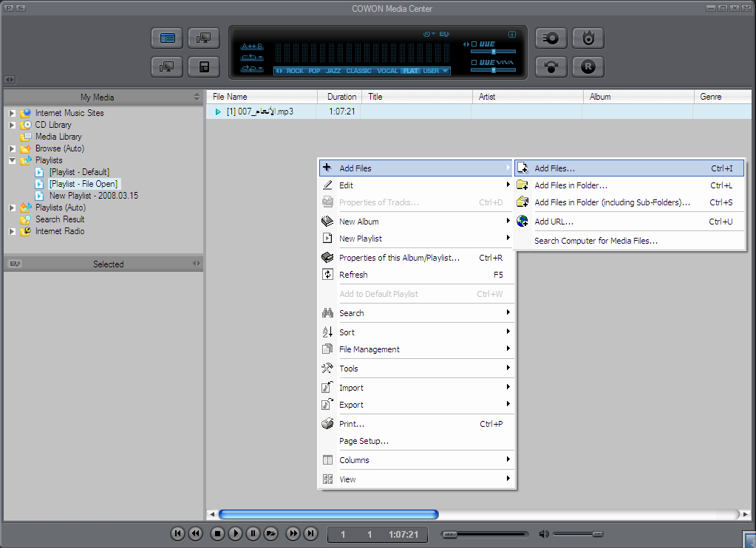Click the play indicator on 007 mp3 row
This screenshot has height=548, width=756.
pos(218,112)
